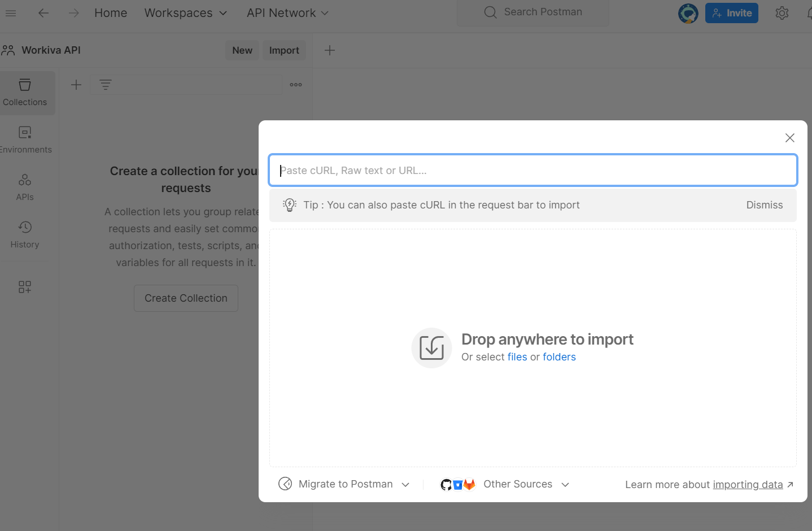Open a new tab with the plus button
This screenshot has height=531, width=812.
coord(330,50)
